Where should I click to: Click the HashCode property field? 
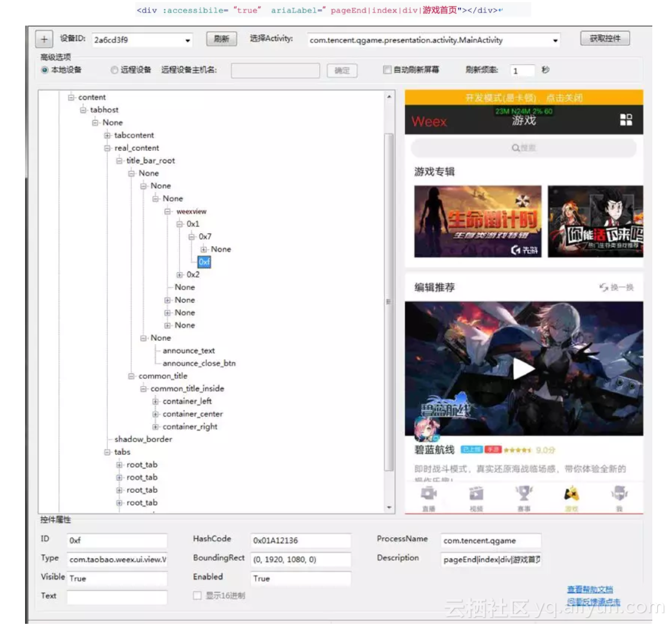(x=300, y=540)
